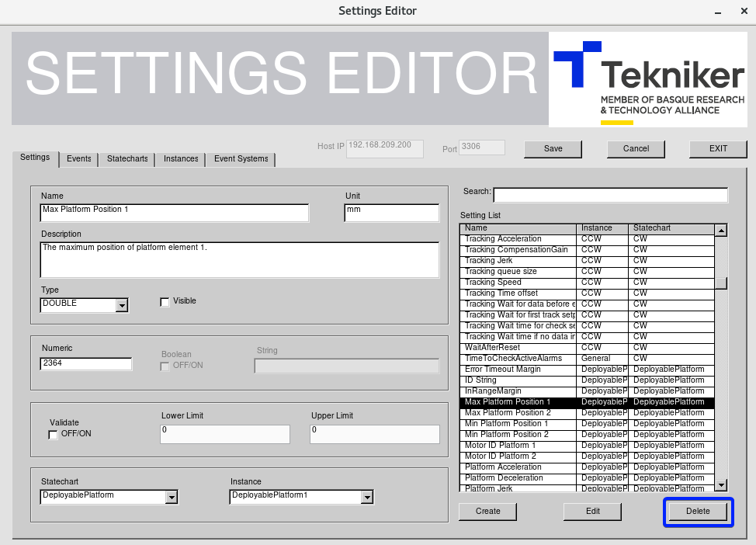Click the EXIT button

point(718,149)
